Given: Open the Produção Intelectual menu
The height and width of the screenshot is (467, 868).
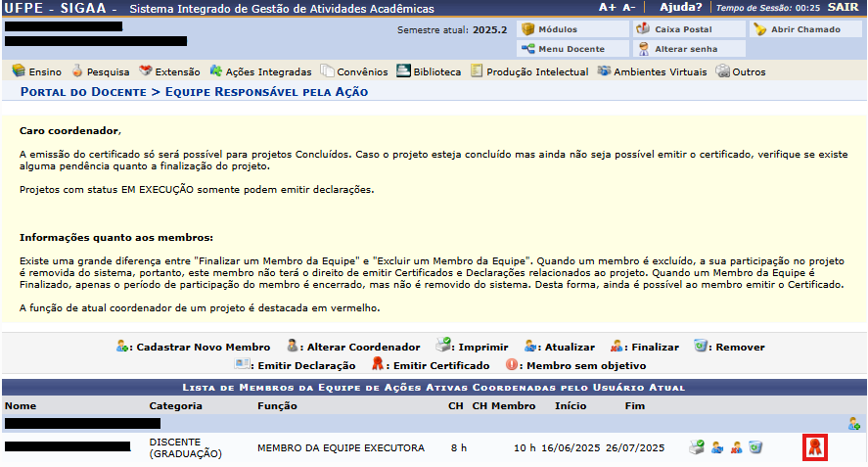Looking at the screenshot, I should (529, 71).
